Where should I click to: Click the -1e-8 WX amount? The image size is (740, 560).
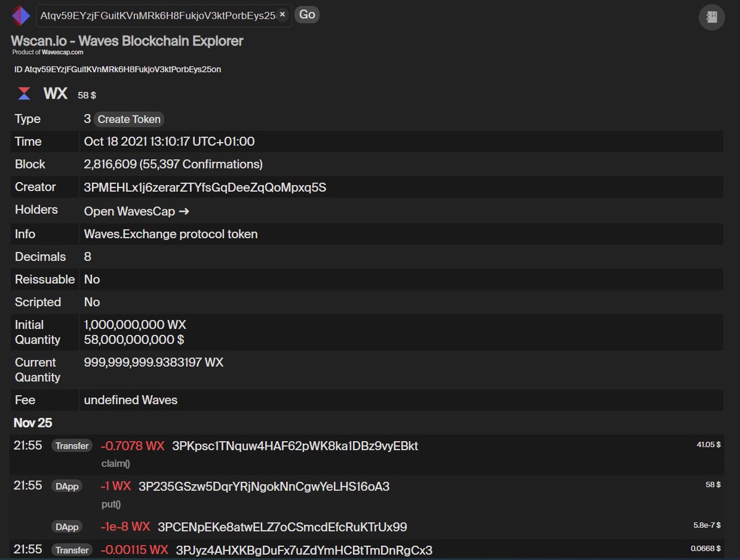126,527
